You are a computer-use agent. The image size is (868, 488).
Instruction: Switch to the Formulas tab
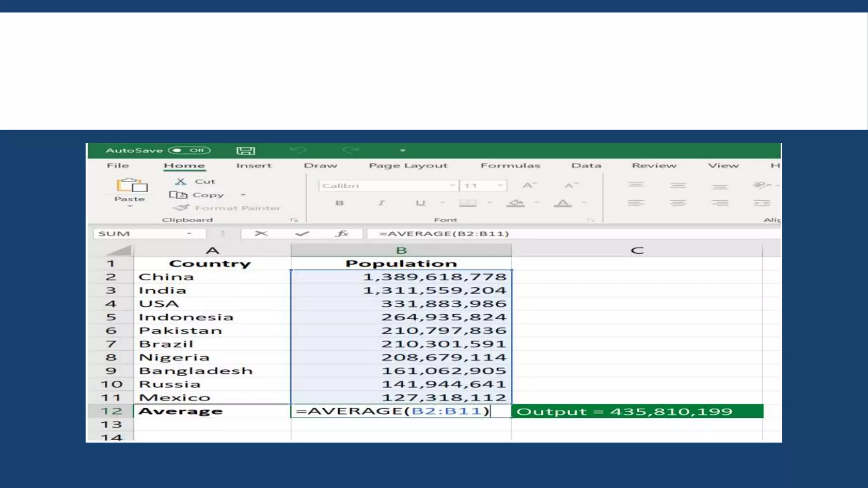coord(510,166)
